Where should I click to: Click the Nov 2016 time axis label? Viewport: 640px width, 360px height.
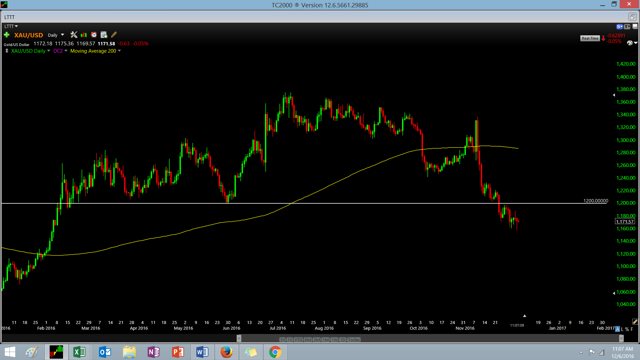(465, 328)
